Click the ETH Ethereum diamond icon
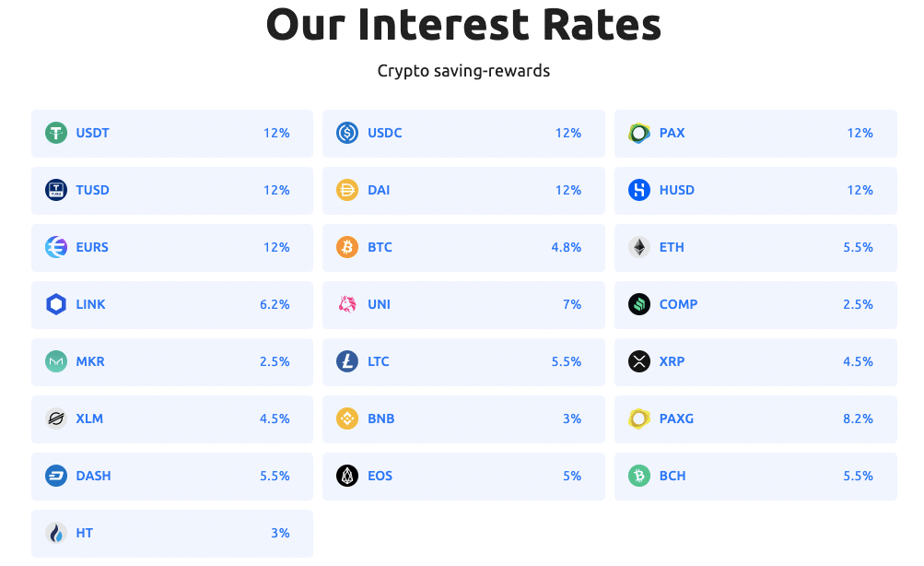The width and height of the screenshot is (924, 566). coord(639,247)
